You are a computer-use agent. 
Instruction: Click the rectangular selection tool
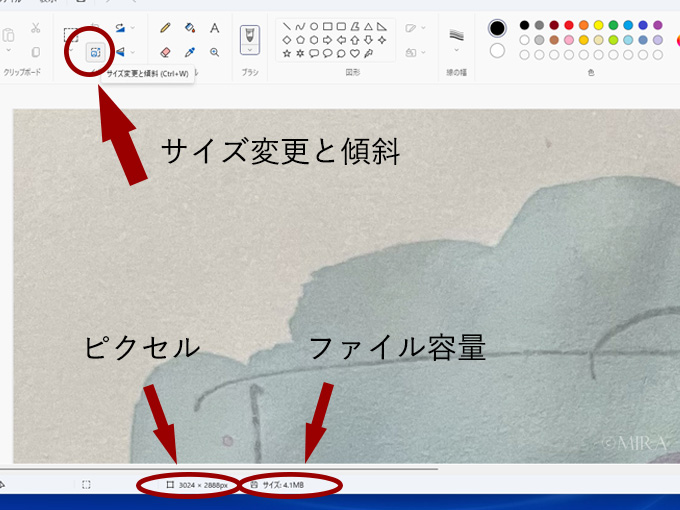(71, 38)
